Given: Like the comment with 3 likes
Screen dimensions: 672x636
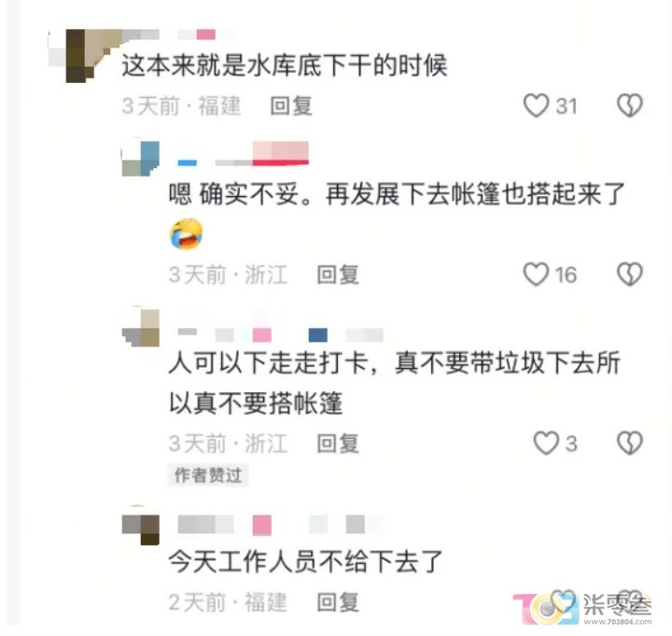Looking at the screenshot, I should pos(546,443).
